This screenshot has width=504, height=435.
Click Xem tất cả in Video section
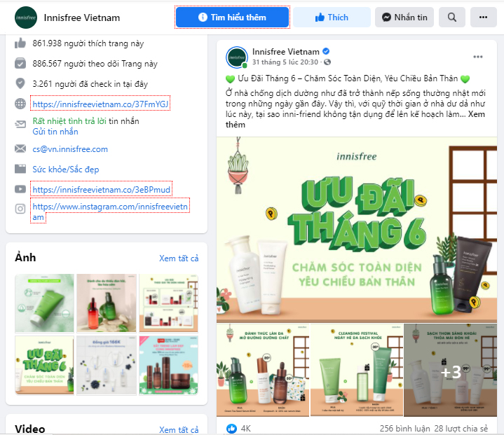(179, 429)
